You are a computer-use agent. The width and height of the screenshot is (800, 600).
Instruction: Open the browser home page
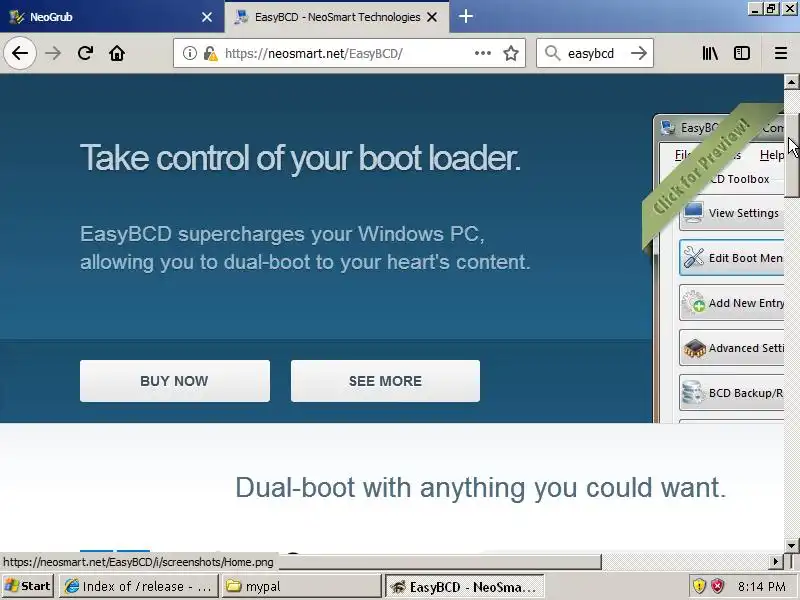117,53
